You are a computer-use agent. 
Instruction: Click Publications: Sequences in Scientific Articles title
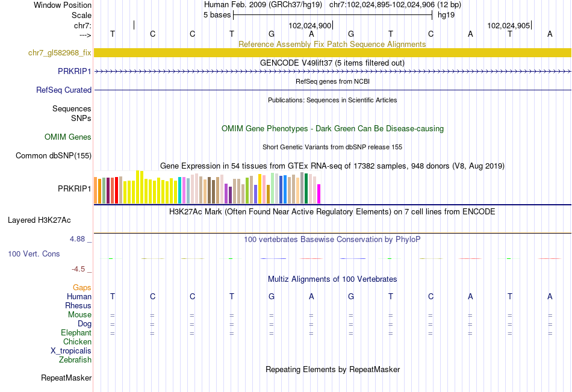click(x=332, y=100)
